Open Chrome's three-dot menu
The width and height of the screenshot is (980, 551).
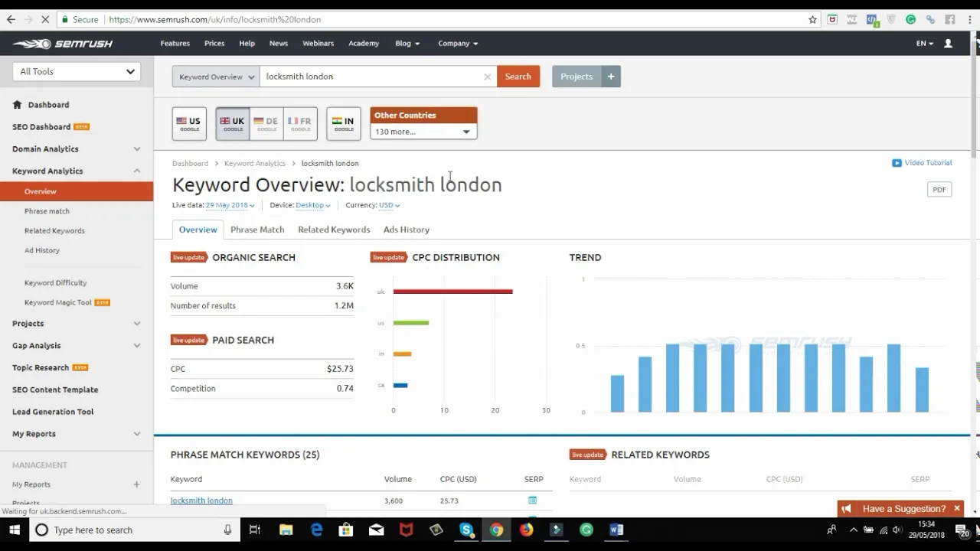tap(969, 19)
